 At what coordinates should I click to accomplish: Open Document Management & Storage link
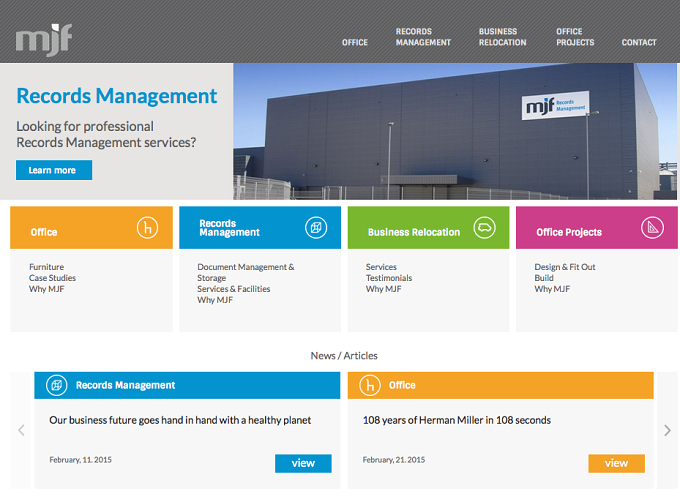click(246, 272)
